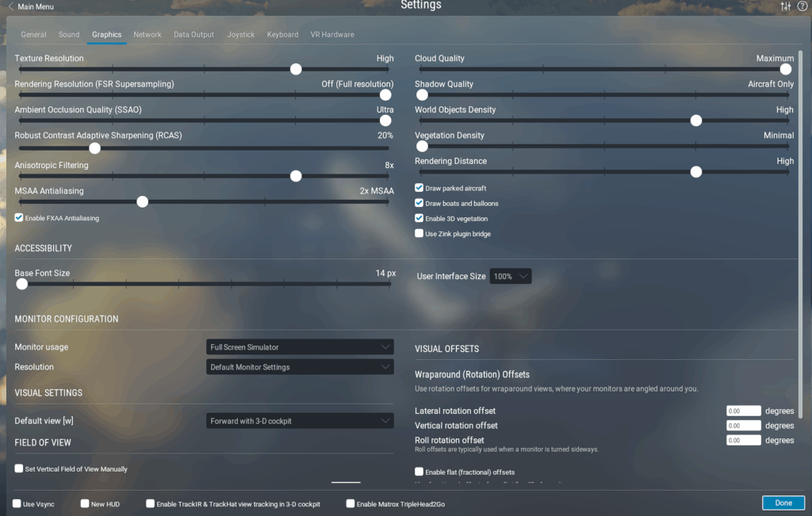Viewport: 812px width, 516px height.
Task: Tick the New HUD checkbox
Action: [85, 503]
